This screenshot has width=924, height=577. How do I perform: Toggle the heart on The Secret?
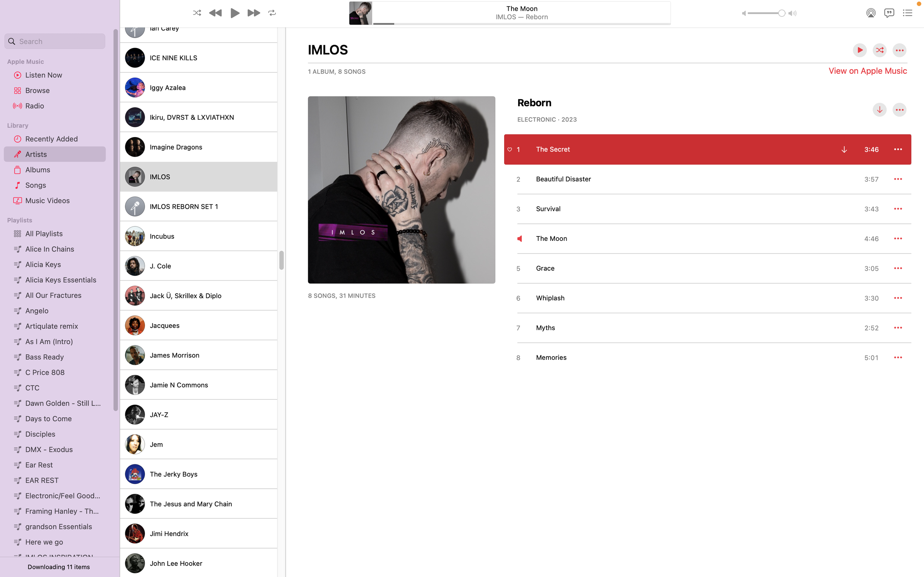coord(509,150)
